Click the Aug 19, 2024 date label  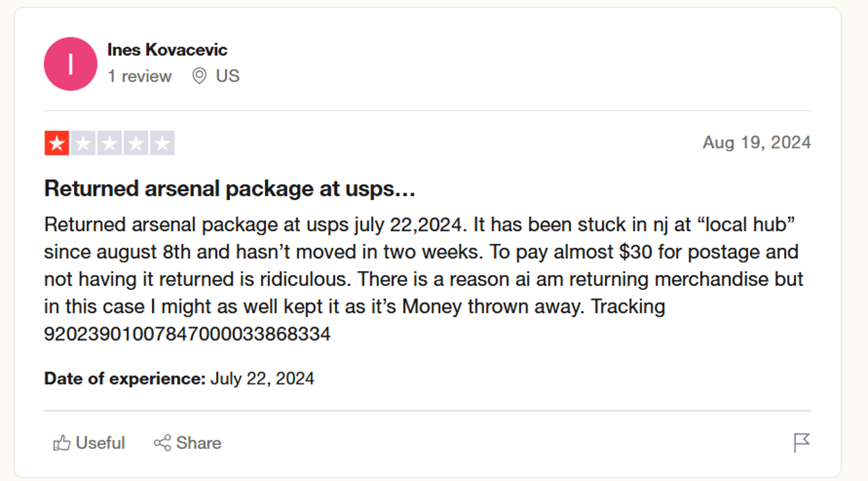coord(756,142)
